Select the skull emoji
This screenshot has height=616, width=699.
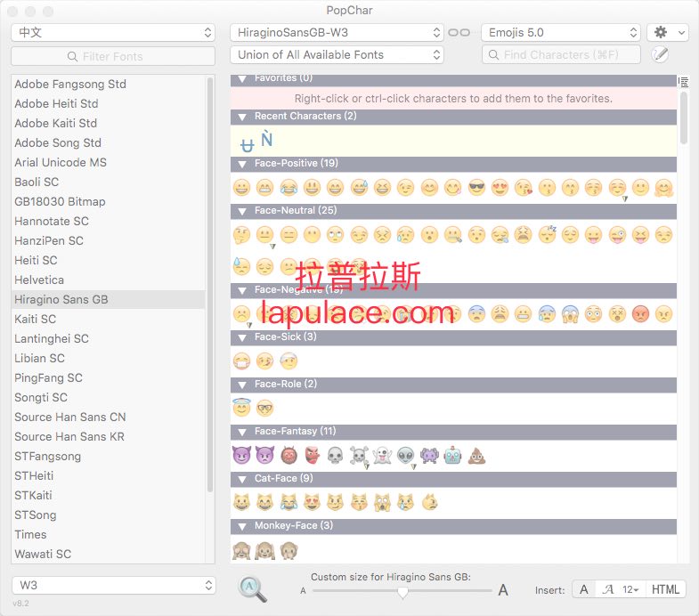click(335, 456)
